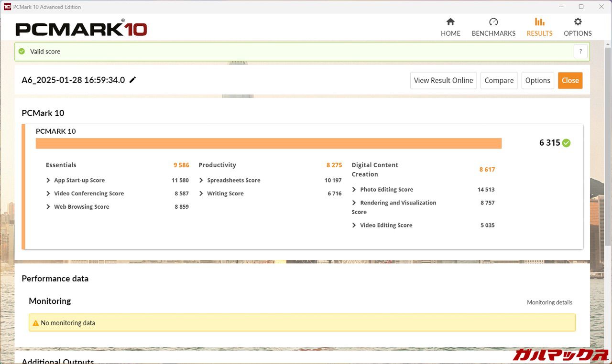
Task: Click the orange PCMark 10 score bar
Action: pos(268,143)
